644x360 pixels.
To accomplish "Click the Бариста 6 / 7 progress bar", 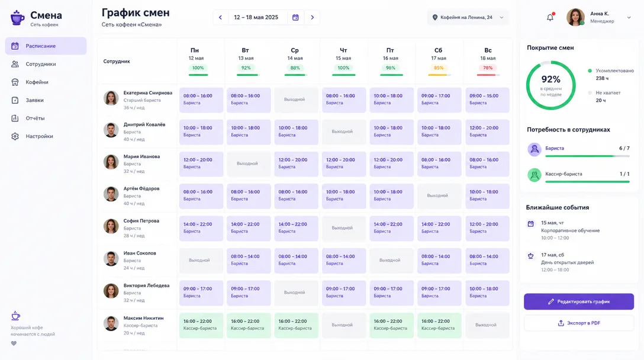I will [x=587, y=156].
